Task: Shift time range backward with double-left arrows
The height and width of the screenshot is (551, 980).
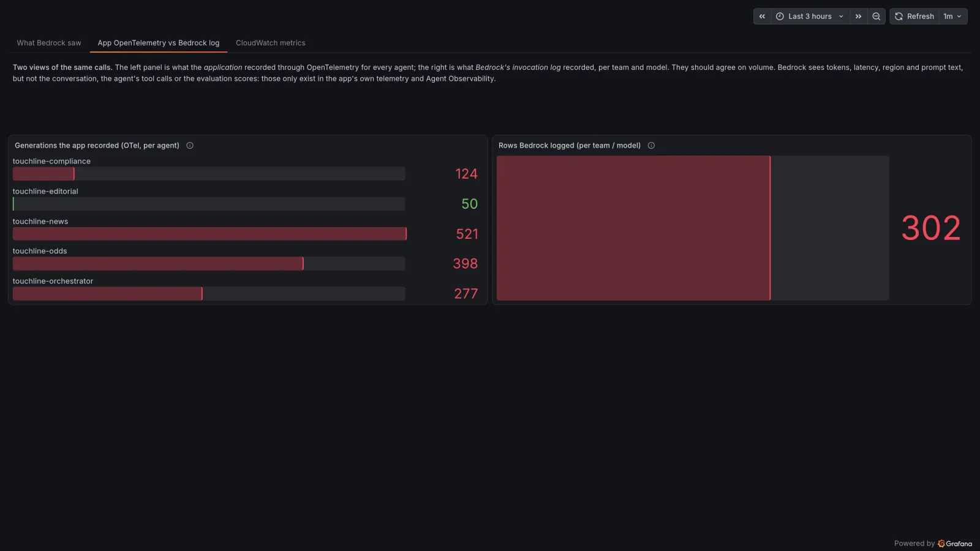Action: tap(762, 17)
